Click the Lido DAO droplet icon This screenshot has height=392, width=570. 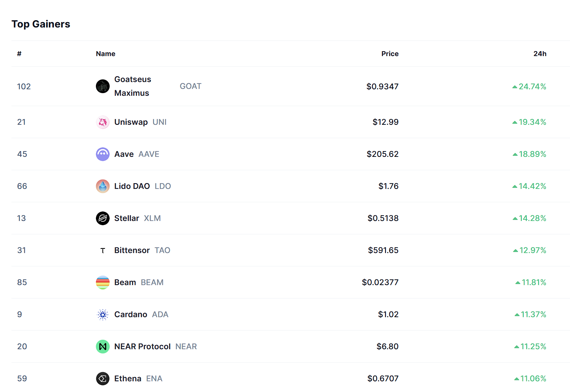[103, 186]
